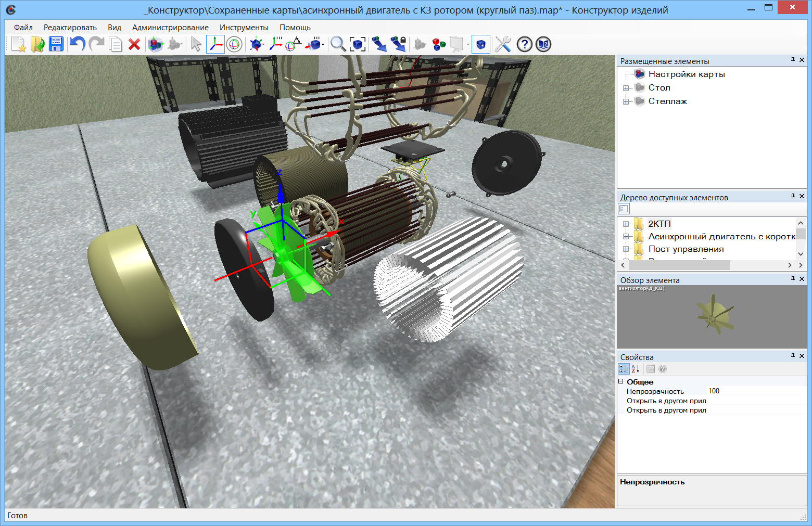Image resolution: width=812 pixels, height=526 pixels.
Task: Open settings with the wrench icon
Action: [x=502, y=44]
